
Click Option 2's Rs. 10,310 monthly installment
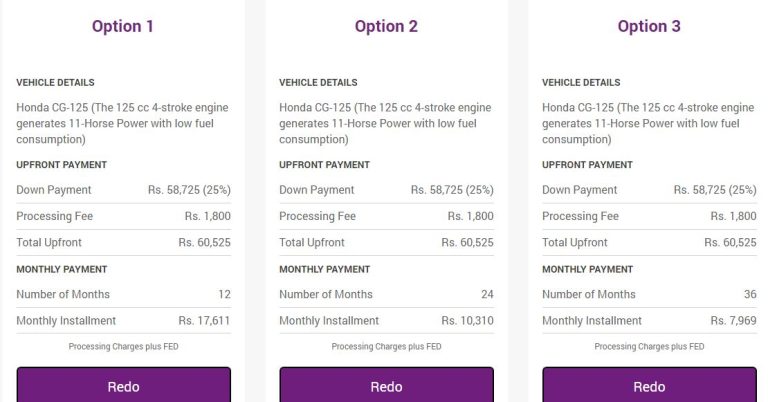coord(467,321)
